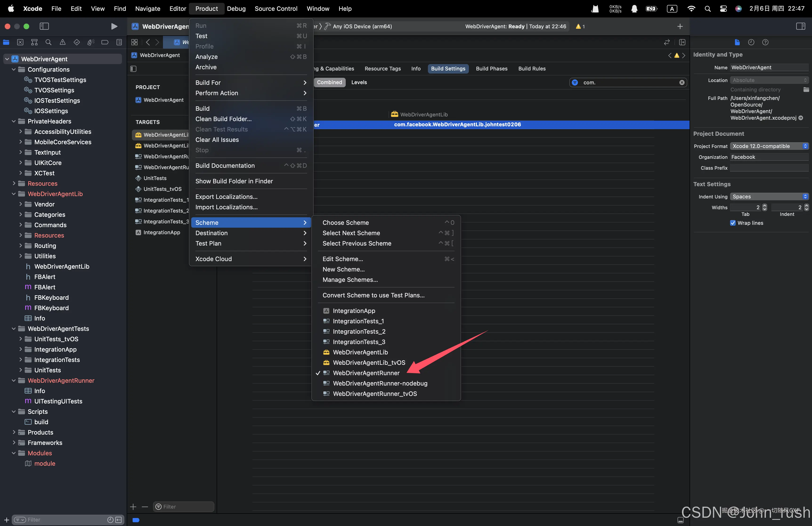Screen dimensions: 812x526
Task: Uncheck the Wrap lines checkbox
Action: coord(732,223)
